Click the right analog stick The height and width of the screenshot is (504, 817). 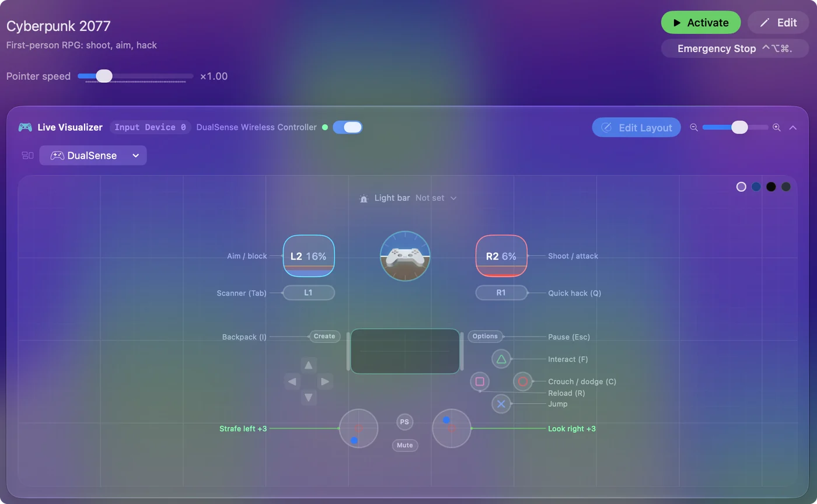pyautogui.click(x=451, y=428)
